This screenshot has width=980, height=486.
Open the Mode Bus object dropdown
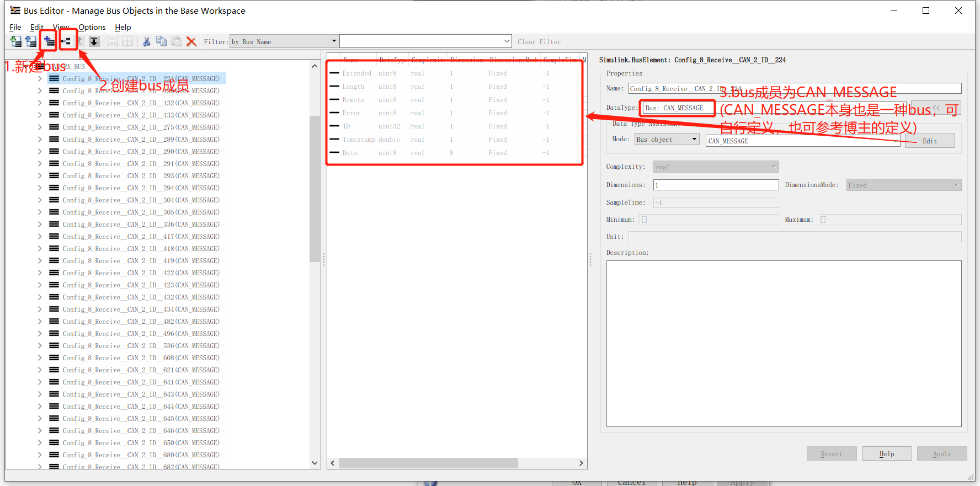click(x=667, y=140)
